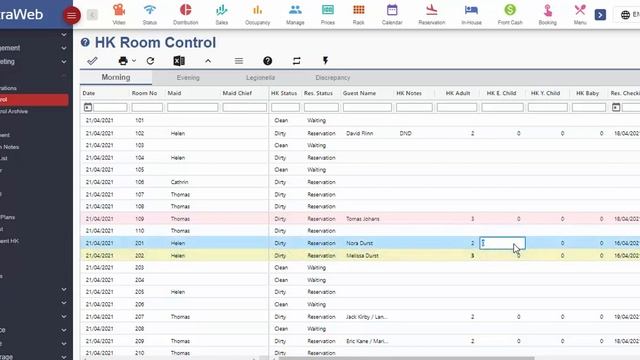Expand the sidebar Management section chevron
Image resolution: width=640 pixels, height=360 pixels.
coord(64,48)
